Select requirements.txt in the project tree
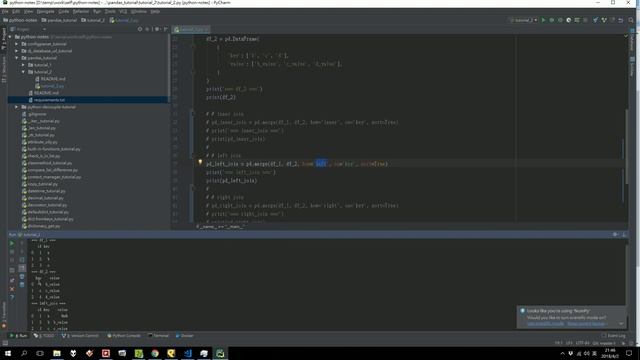The width and height of the screenshot is (640, 360). tap(49, 100)
